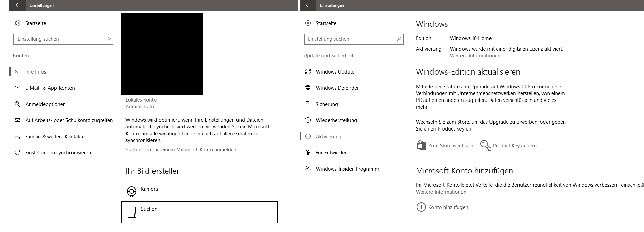This screenshot has width=644, height=232.
Task: Click the Wiederherstellung history clock icon
Action: pos(308,120)
